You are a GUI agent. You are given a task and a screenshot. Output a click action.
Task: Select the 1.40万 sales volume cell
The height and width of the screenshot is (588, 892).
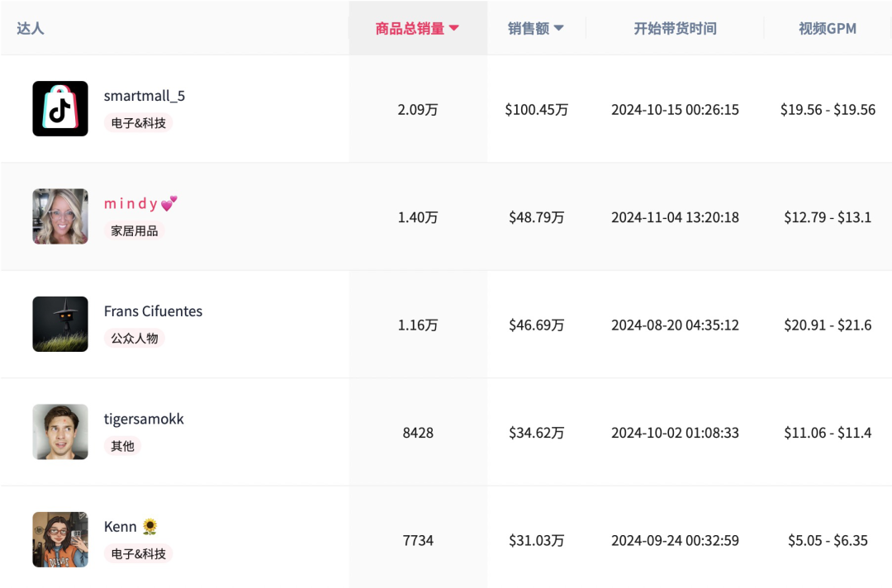pyautogui.click(x=418, y=217)
